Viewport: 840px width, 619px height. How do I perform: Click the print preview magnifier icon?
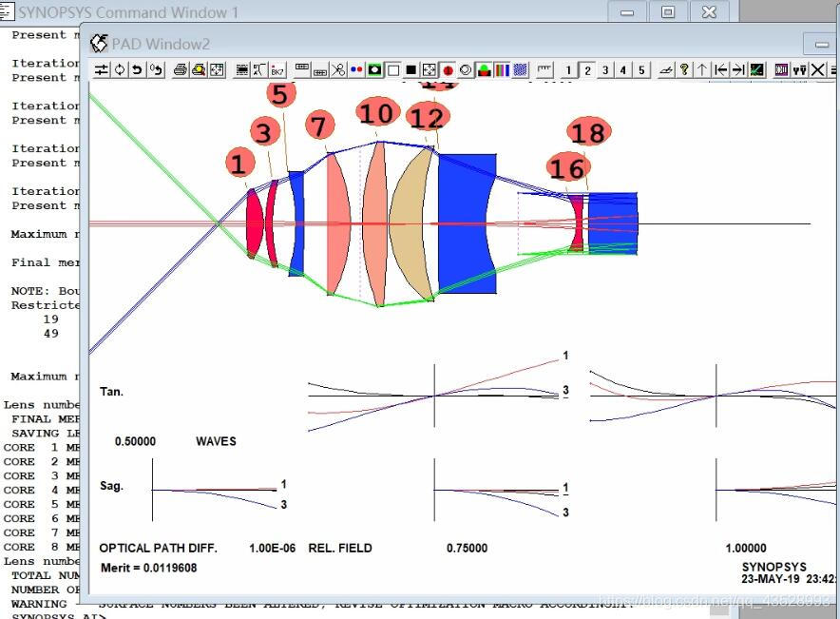coord(199,69)
